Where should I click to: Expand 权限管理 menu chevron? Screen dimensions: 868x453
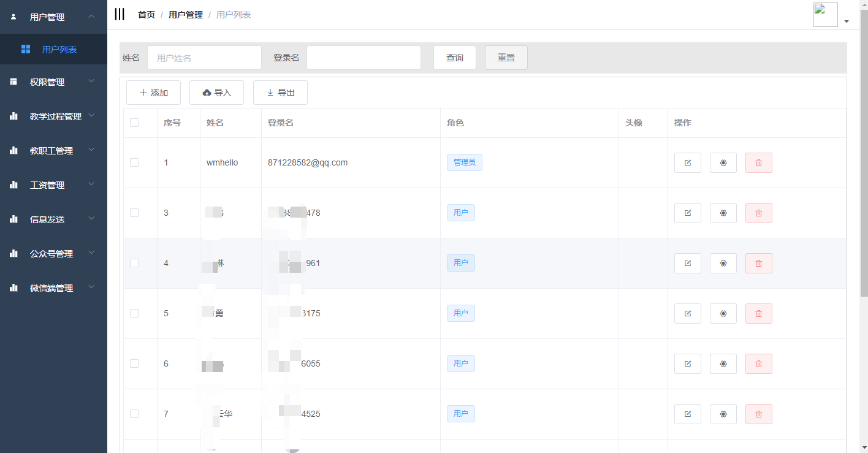tap(91, 81)
